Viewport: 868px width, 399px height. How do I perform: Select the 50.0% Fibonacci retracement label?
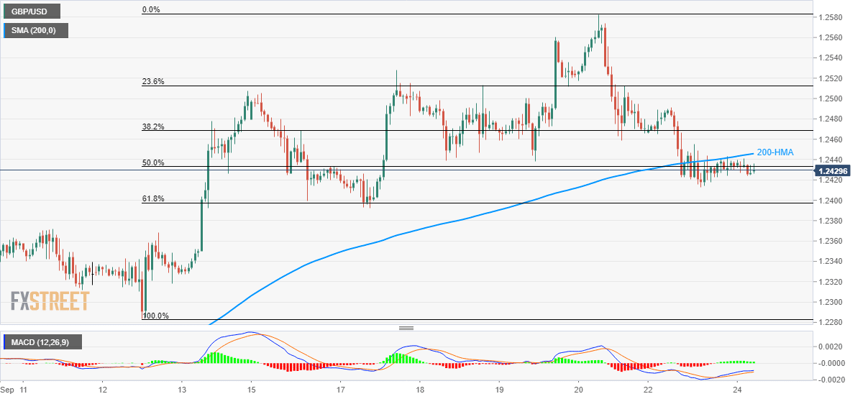152,163
